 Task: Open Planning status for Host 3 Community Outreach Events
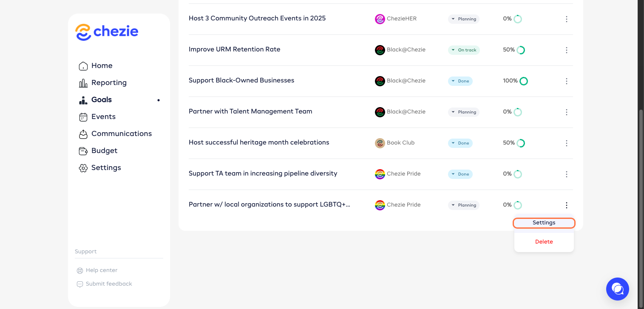pos(463,19)
